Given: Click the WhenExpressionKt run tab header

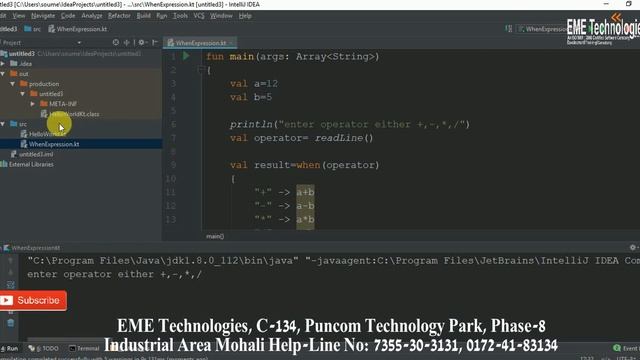Looking at the screenshot, I should [x=32, y=248].
